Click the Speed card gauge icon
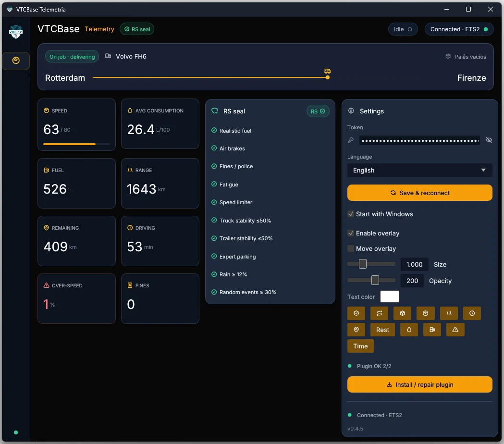 pos(46,110)
